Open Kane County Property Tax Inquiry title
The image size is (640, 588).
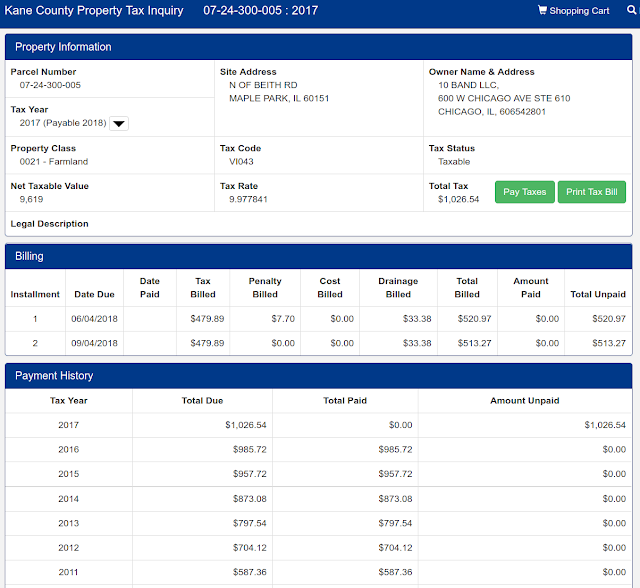pos(94,11)
